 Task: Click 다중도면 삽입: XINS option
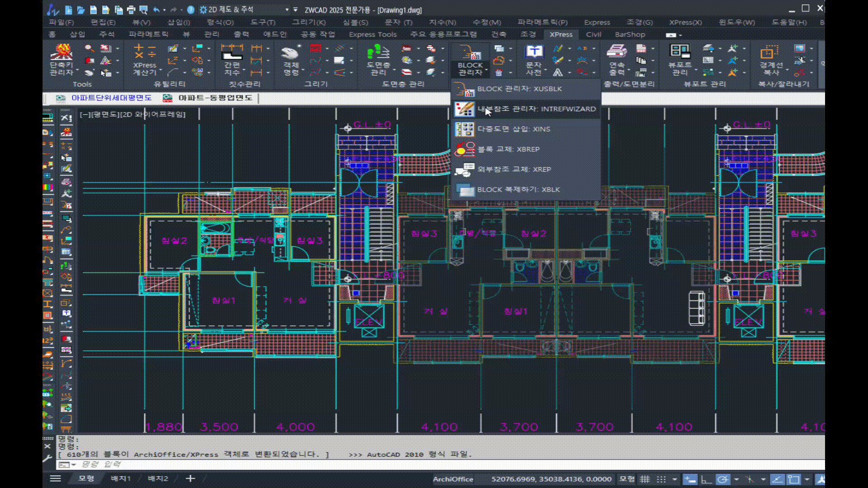(514, 129)
